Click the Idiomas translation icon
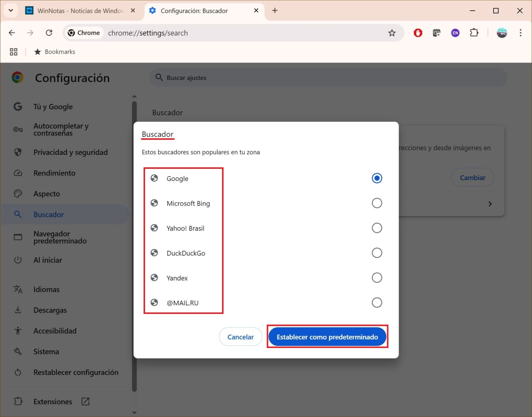Screen dimensions: 532x417 (x=18, y=289)
